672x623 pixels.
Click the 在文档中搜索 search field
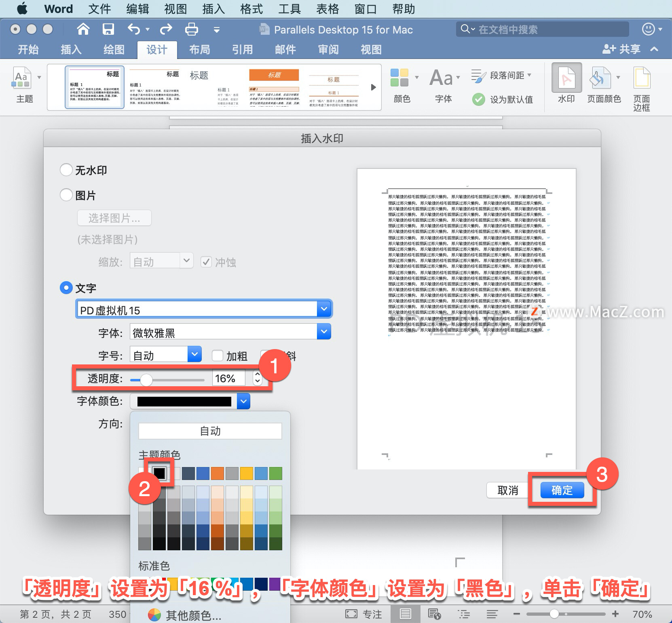point(542,29)
